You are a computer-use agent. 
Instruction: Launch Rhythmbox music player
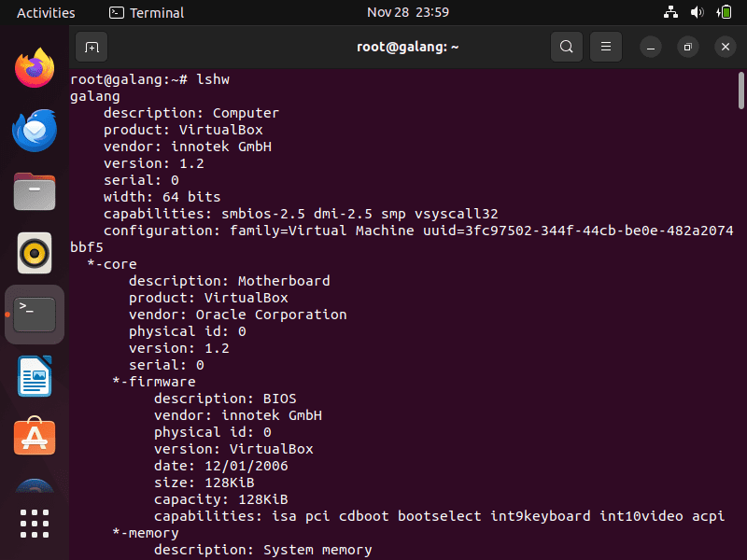[35, 253]
